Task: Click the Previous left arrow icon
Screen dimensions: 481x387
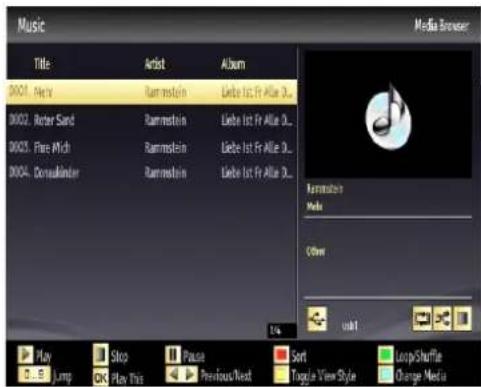Action: click(x=173, y=375)
